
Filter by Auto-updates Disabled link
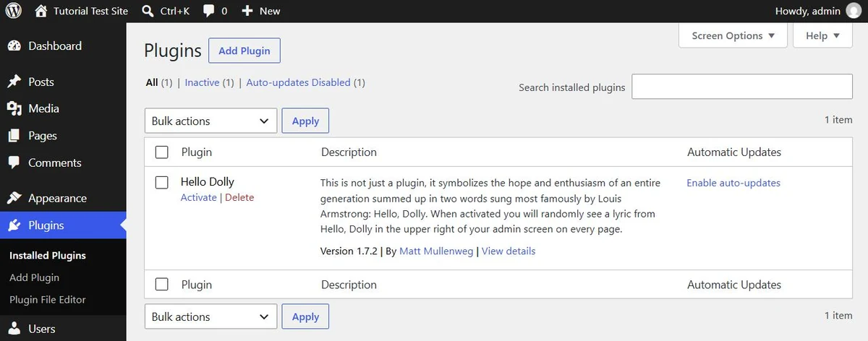coord(298,82)
